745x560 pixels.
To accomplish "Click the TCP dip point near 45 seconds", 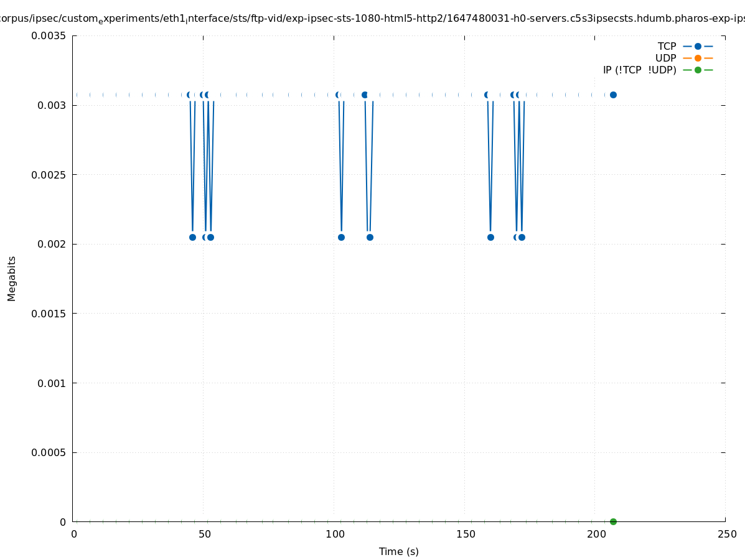I will point(192,237).
